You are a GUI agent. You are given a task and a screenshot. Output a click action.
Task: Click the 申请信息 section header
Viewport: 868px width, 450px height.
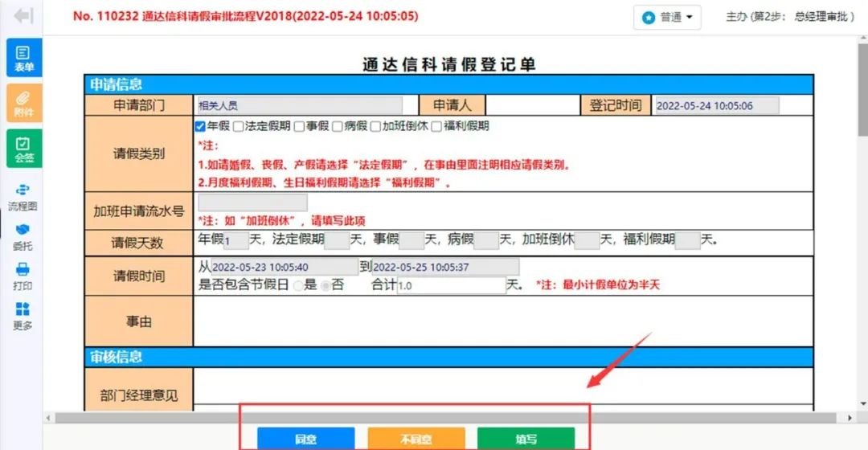click(x=448, y=84)
